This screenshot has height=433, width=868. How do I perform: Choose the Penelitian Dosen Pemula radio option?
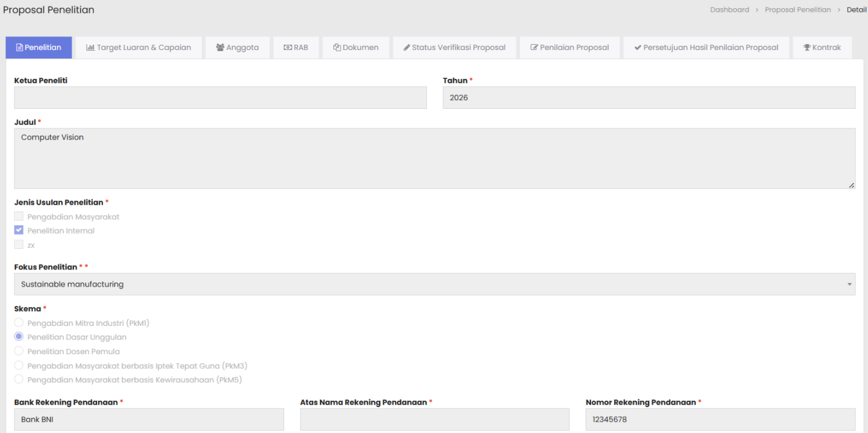(x=19, y=351)
